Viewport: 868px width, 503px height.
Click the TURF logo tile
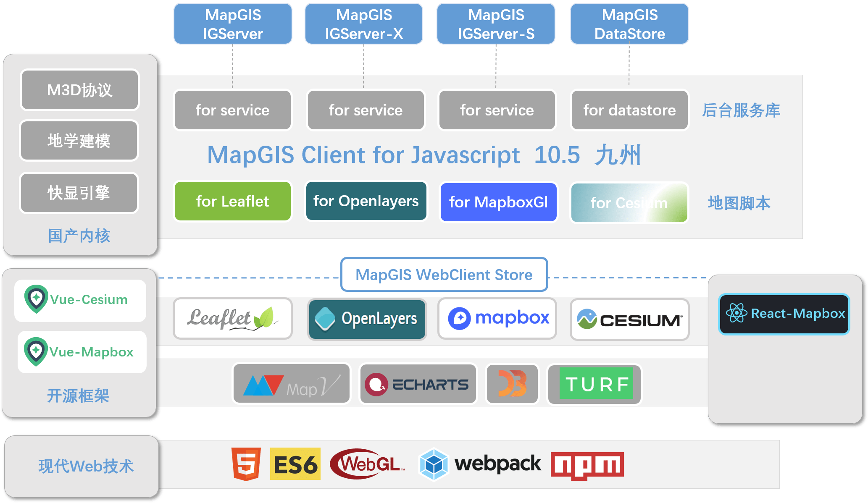coord(594,384)
